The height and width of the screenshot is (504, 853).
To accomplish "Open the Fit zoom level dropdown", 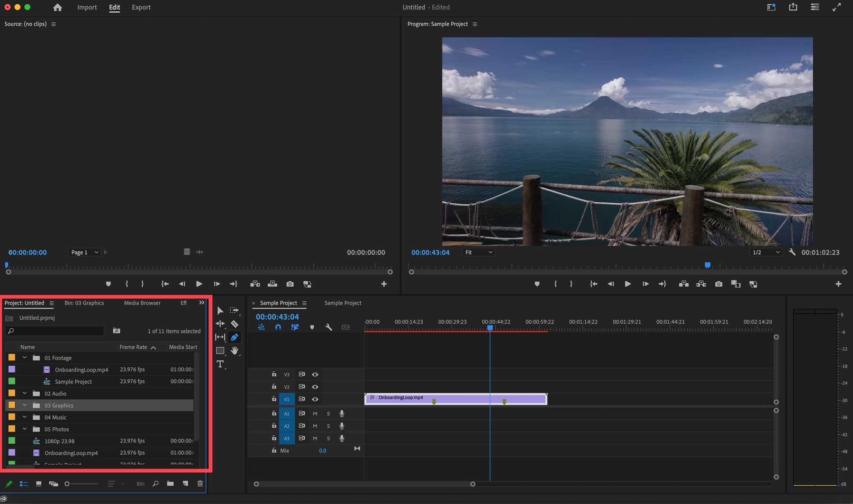I will [x=478, y=252].
